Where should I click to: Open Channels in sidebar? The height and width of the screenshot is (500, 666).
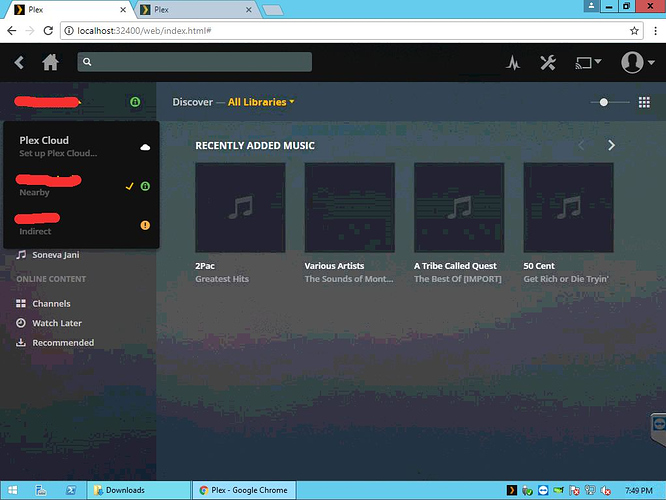pyautogui.click(x=51, y=303)
